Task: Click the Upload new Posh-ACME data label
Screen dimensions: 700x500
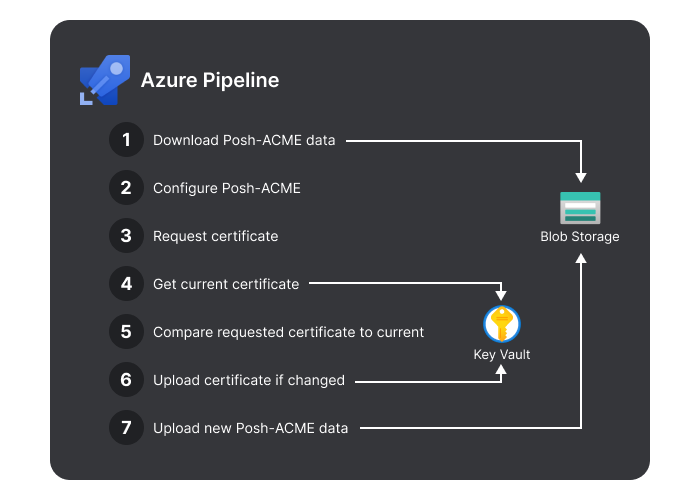Action: (x=250, y=428)
